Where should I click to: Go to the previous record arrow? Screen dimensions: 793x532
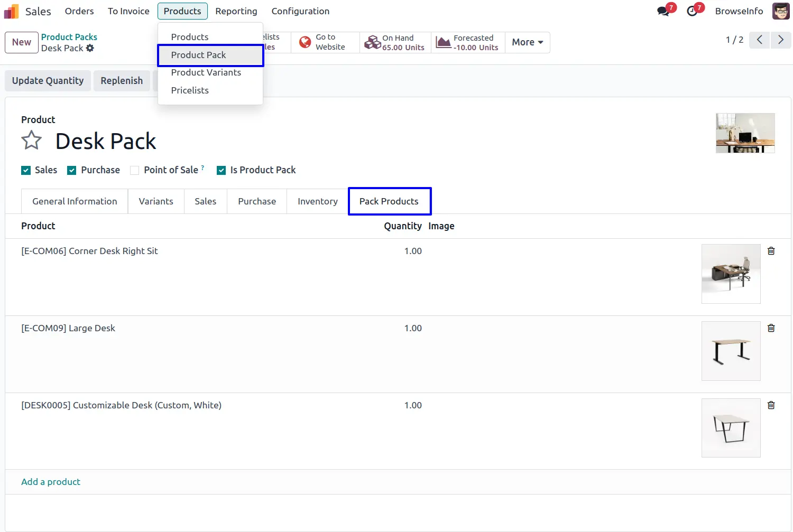tap(759, 40)
